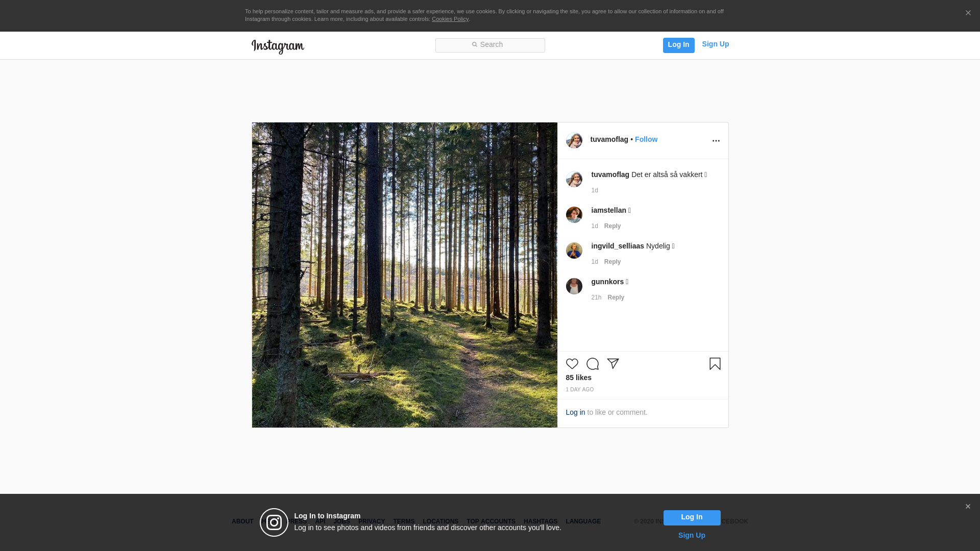Open iamstellan's profile picture

[574, 215]
